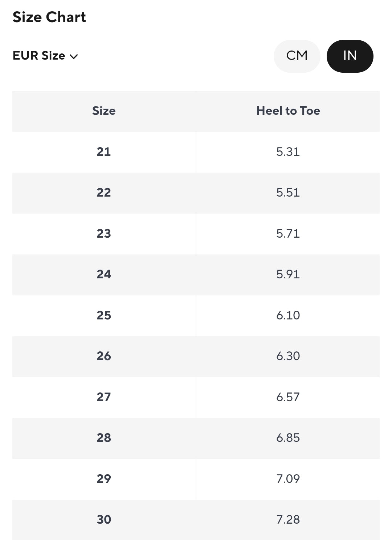Select the IN unit toggle

click(350, 56)
